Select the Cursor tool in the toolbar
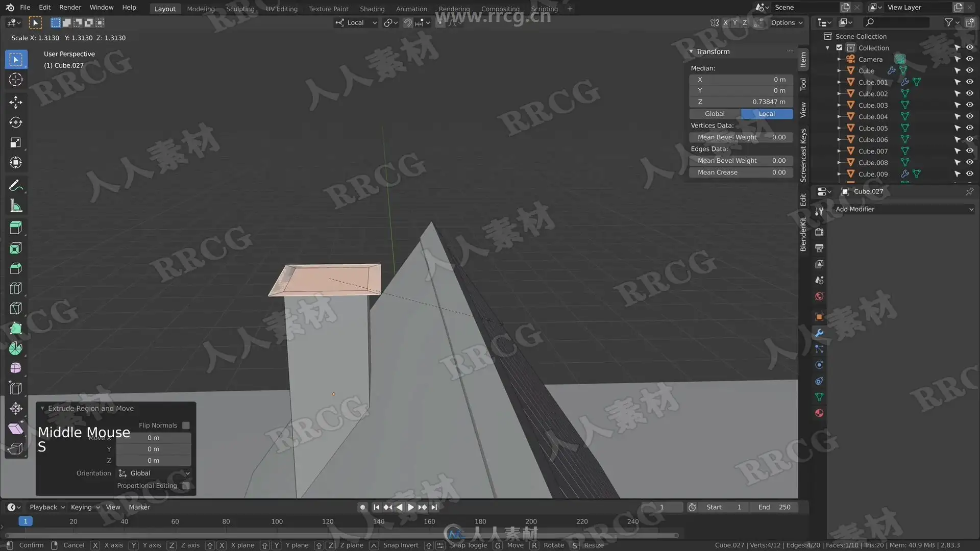The width and height of the screenshot is (980, 551). pyautogui.click(x=16, y=80)
